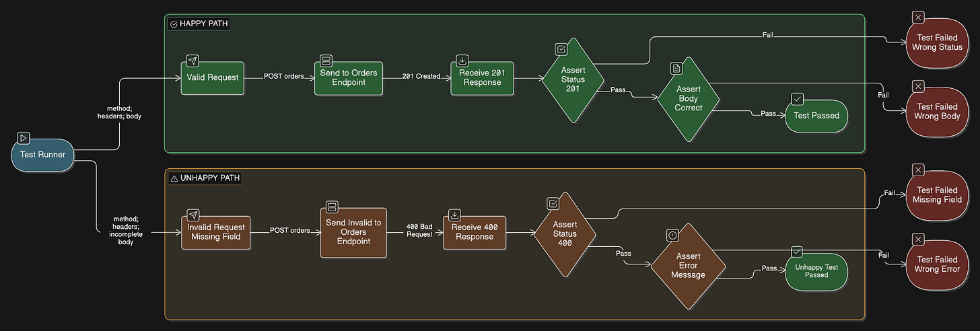Click 'POST orders' label after Valid Request
Viewport: 980px width, 331px height.
(283, 76)
